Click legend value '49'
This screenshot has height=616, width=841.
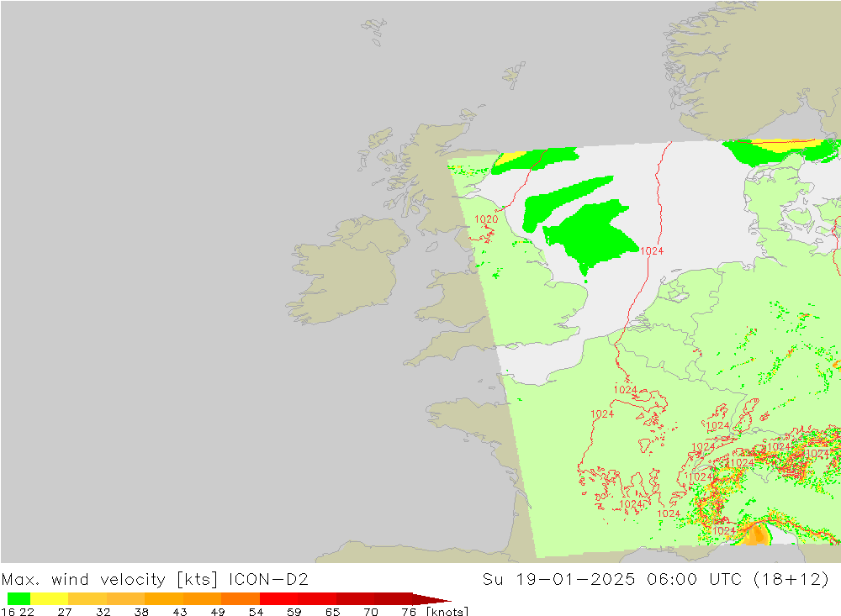[218, 612]
